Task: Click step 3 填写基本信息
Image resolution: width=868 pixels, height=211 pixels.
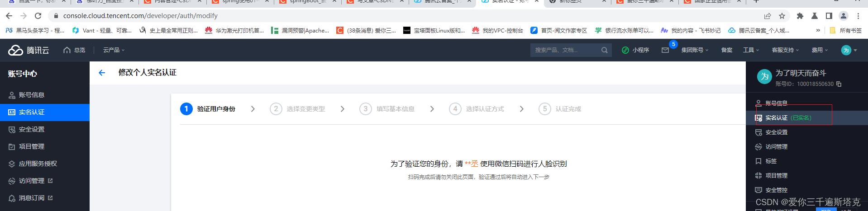Action: (387, 109)
